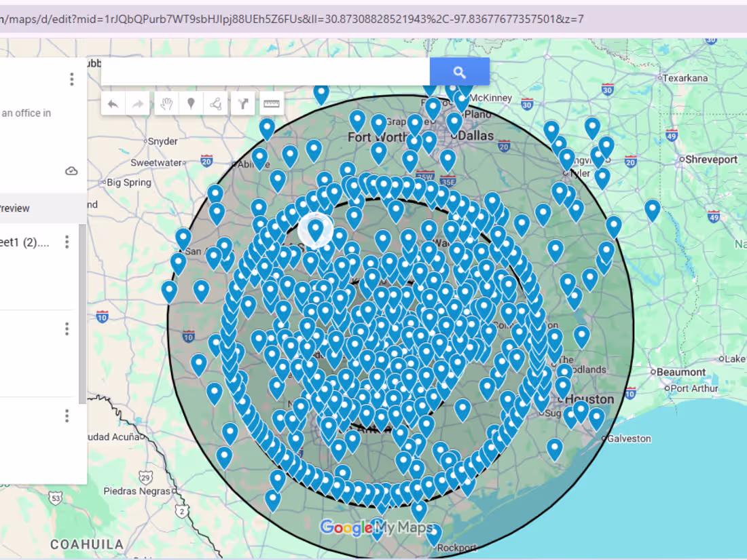Click the Rockport town label

point(456,548)
